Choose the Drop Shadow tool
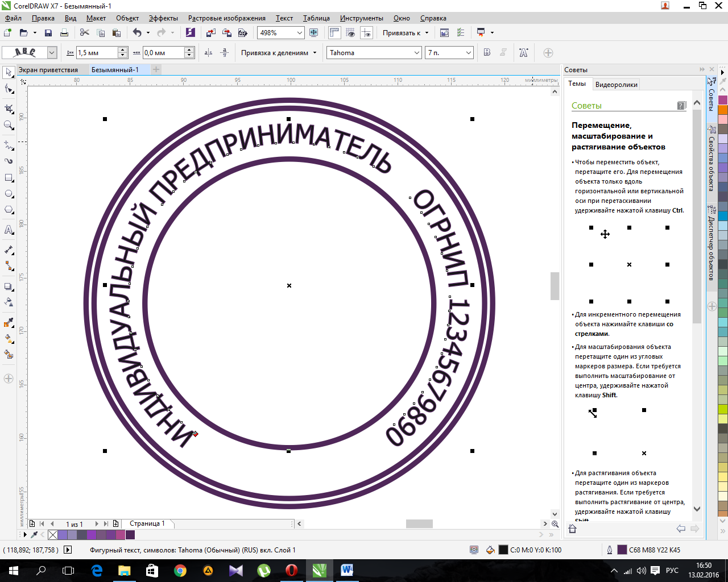The width and height of the screenshot is (728, 582). coord(9,287)
